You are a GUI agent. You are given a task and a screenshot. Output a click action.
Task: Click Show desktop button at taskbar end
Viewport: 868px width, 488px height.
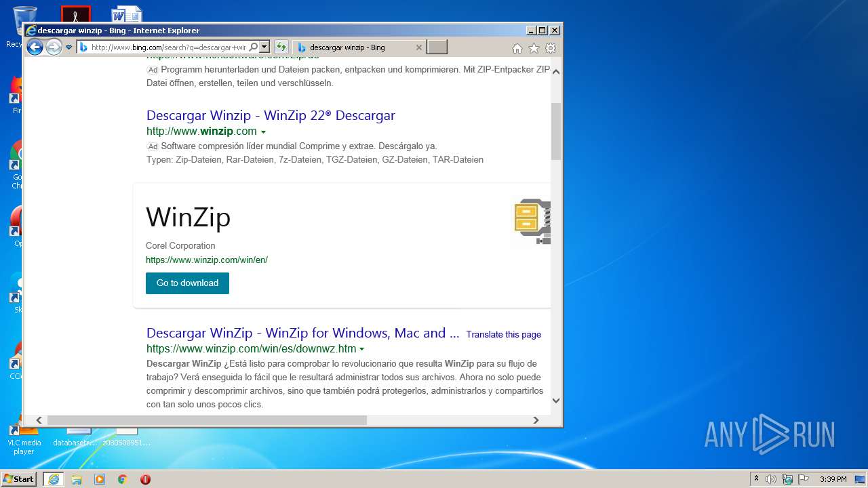coord(860,479)
